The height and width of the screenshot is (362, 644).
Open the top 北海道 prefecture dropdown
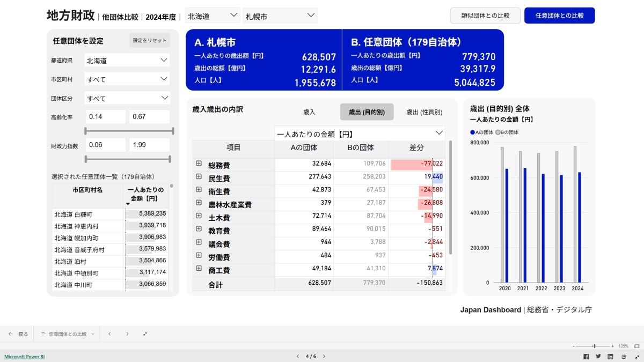point(213,16)
